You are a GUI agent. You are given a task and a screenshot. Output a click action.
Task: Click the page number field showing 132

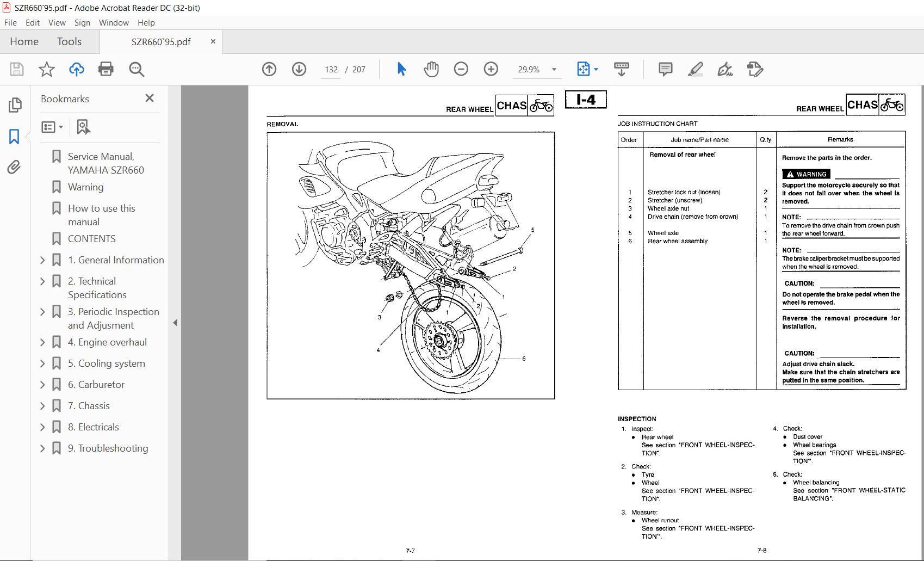point(331,70)
